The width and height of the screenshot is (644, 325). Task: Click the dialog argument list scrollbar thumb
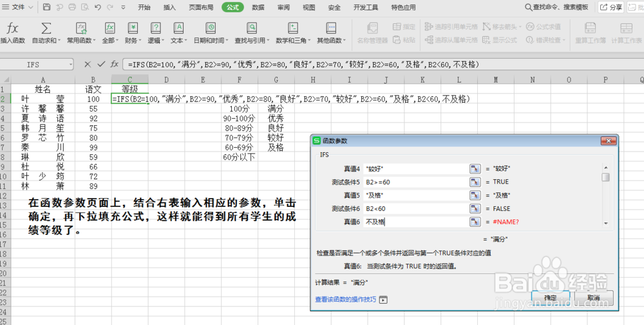(x=605, y=177)
